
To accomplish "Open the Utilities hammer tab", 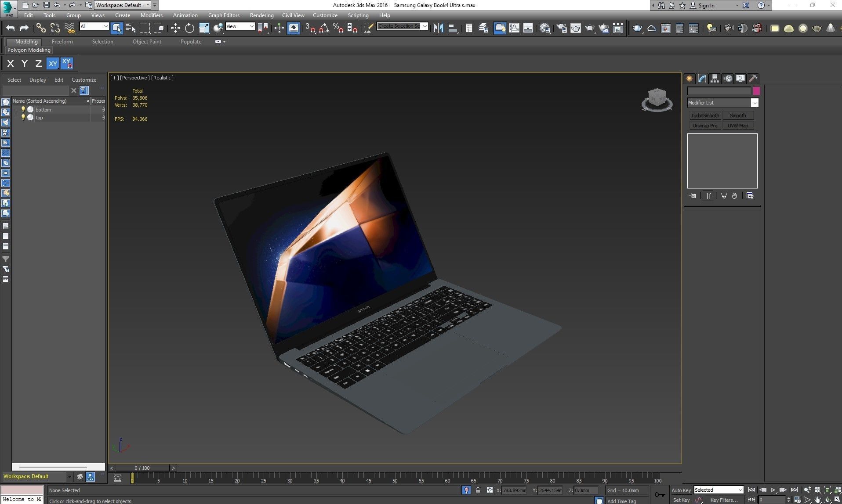I will point(753,79).
